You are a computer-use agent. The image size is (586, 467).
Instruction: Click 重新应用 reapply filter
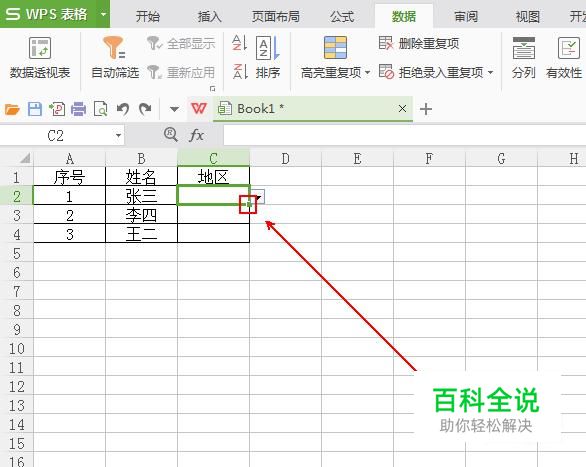tap(181, 72)
